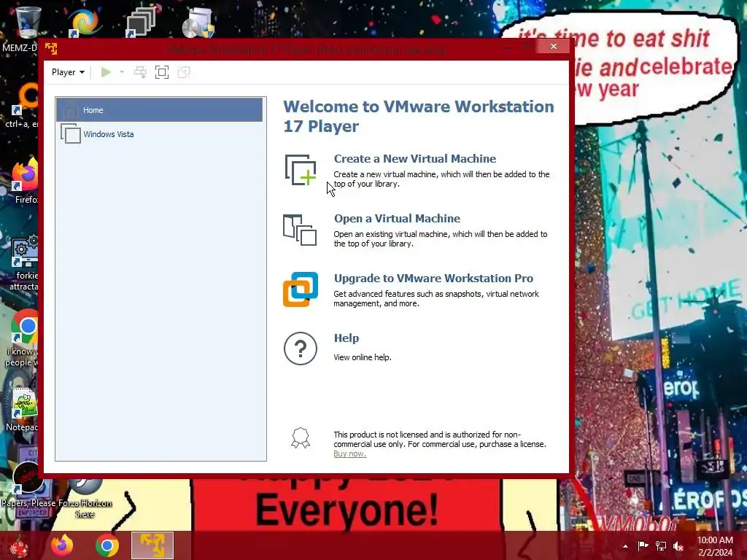Open the stacked windows desktop shortcut
This screenshot has height=560, width=747.
[x=141, y=22]
